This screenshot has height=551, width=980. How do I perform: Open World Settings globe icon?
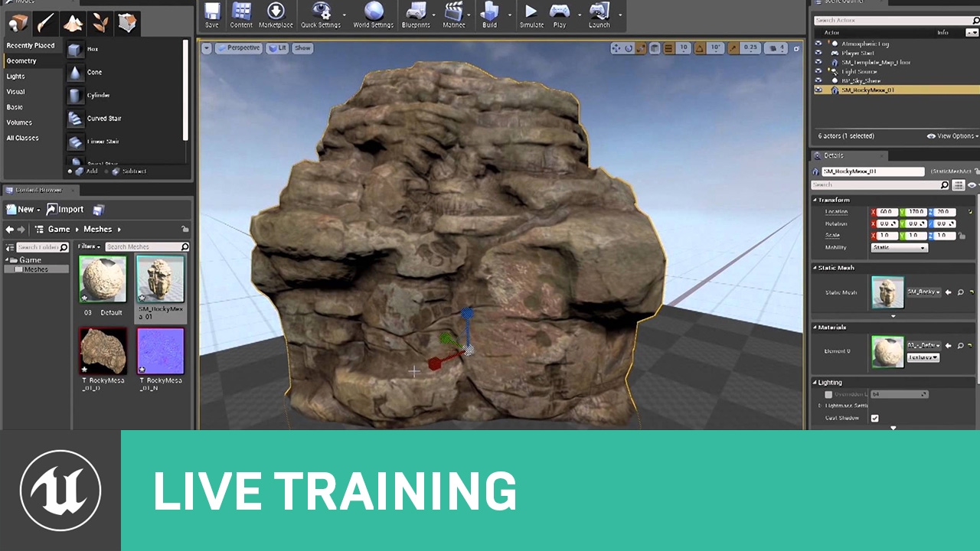[374, 15]
